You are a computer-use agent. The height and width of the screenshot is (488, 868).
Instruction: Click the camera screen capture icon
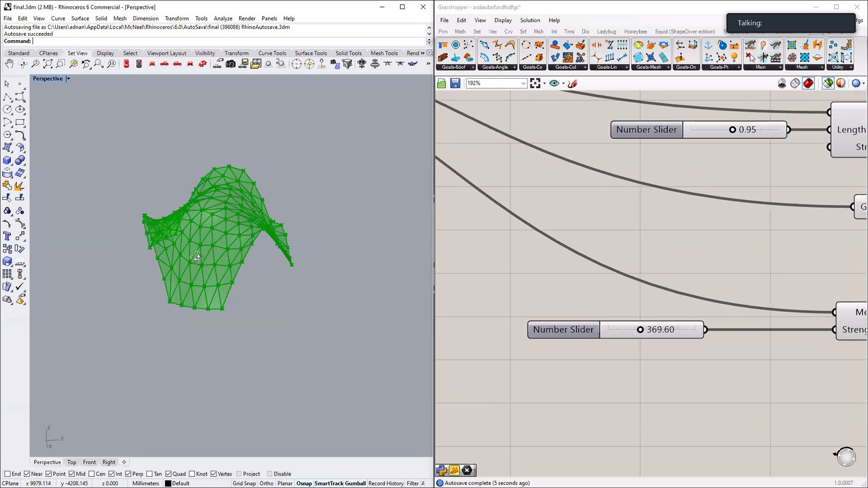(x=231, y=64)
